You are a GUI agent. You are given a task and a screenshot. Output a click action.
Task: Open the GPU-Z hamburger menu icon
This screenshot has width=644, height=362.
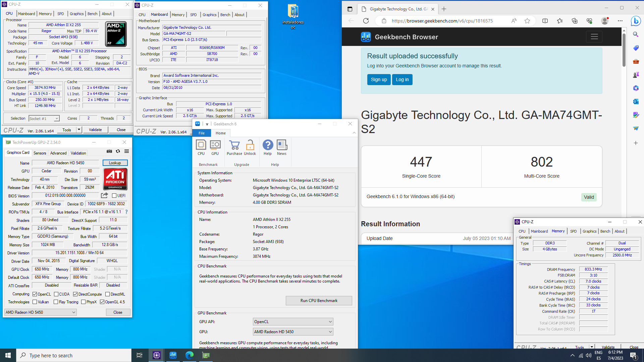pyautogui.click(x=126, y=152)
